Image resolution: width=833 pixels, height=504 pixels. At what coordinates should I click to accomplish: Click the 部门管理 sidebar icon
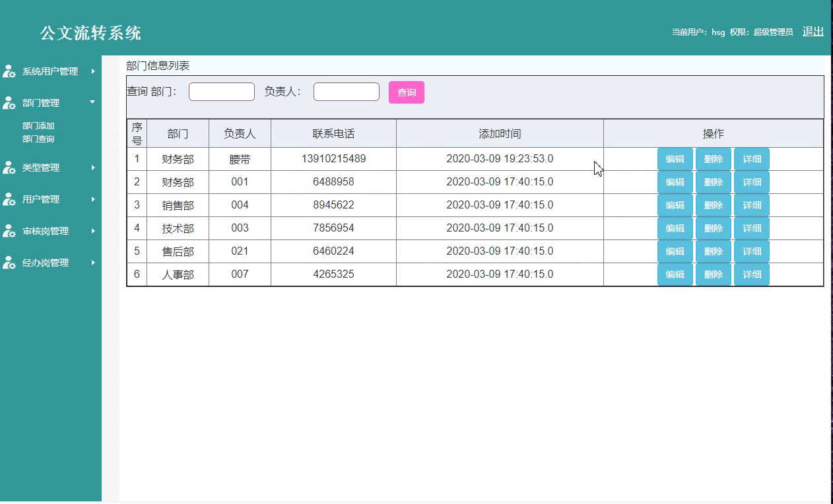pos(9,103)
